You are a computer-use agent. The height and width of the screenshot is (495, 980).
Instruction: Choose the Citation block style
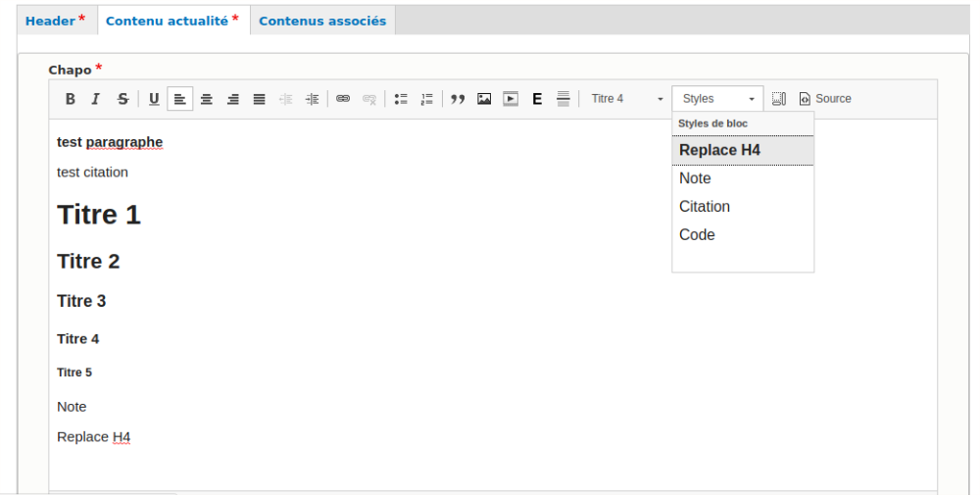click(x=743, y=207)
